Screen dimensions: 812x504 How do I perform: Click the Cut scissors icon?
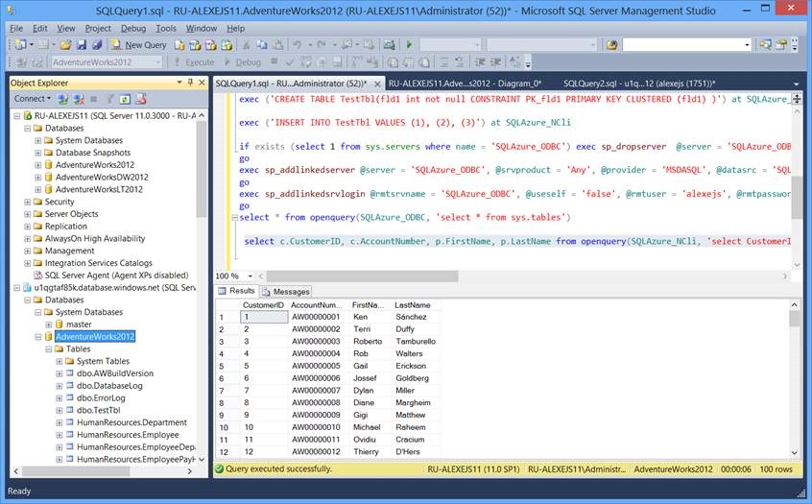[x=247, y=45]
